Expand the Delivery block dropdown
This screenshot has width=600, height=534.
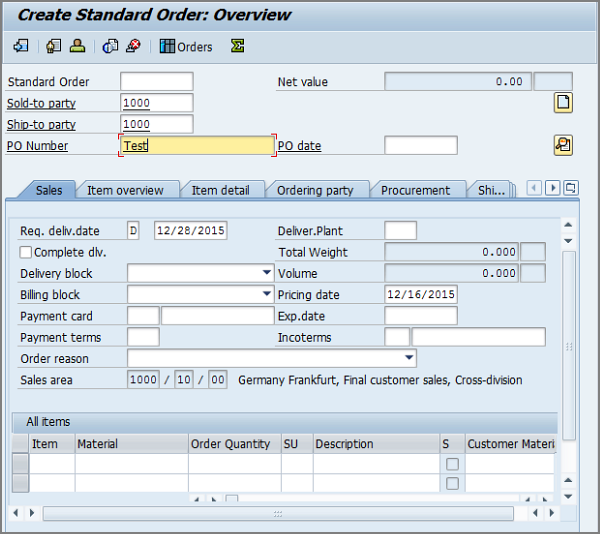pyautogui.click(x=267, y=273)
